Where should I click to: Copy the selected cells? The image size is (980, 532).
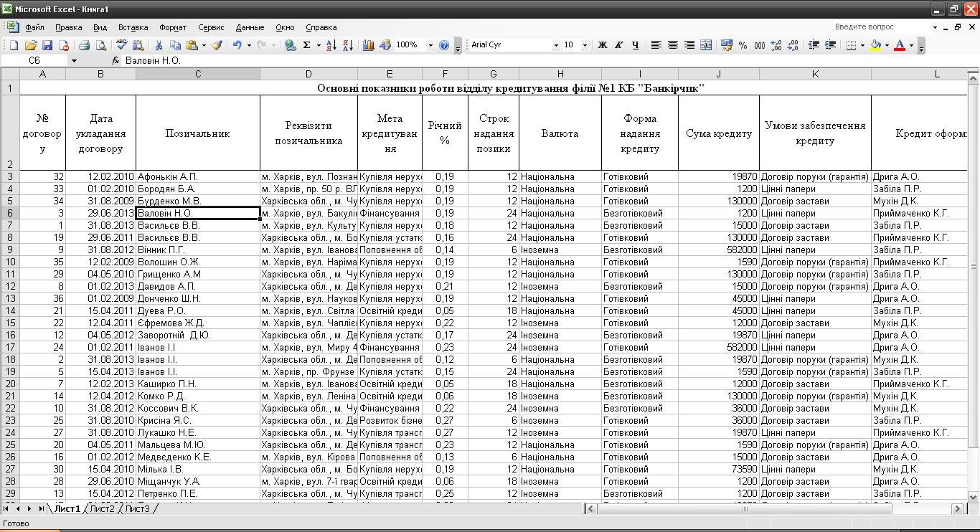175,45
